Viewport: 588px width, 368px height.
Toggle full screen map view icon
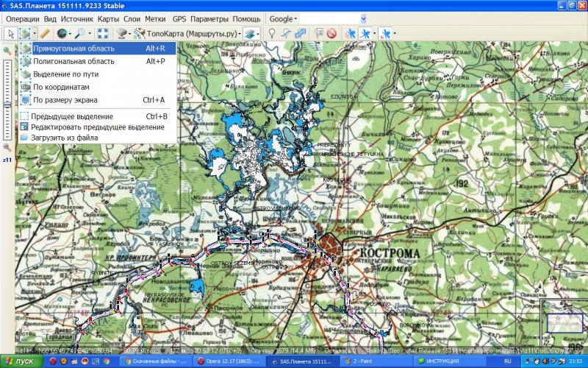103,33
